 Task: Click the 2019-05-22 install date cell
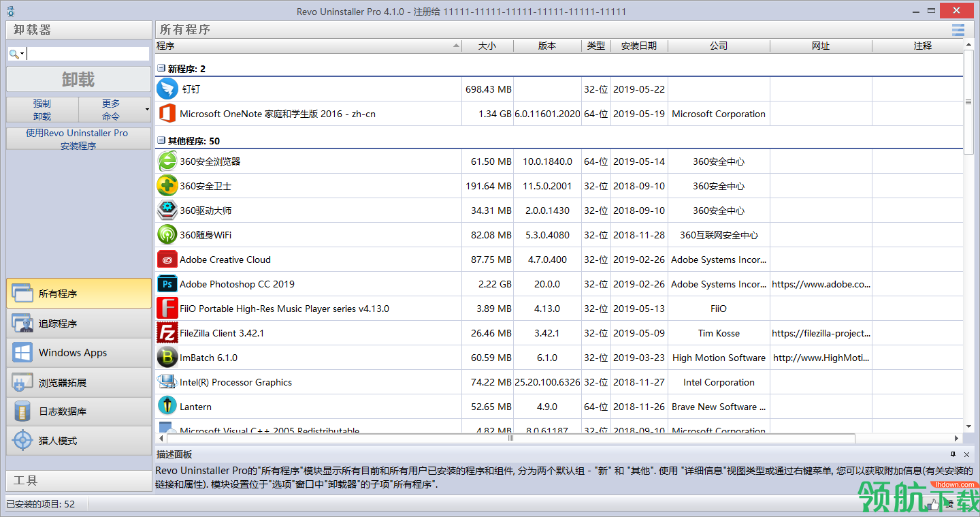coord(639,89)
